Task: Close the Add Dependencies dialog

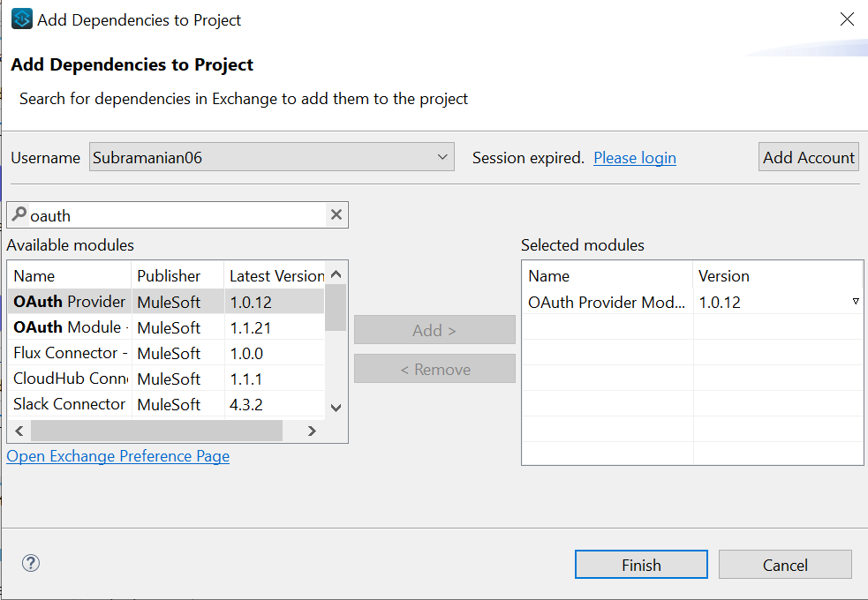Action: pyautogui.click(x=846, y=19)
